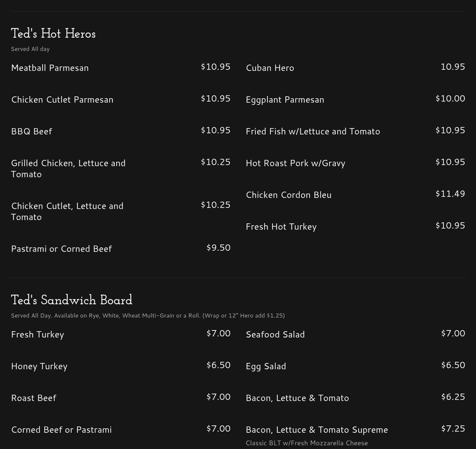The height and width of the screenshot is (449, 476).
Task: Select the "Meatball Parmesan" menu item
Action: 50,68
